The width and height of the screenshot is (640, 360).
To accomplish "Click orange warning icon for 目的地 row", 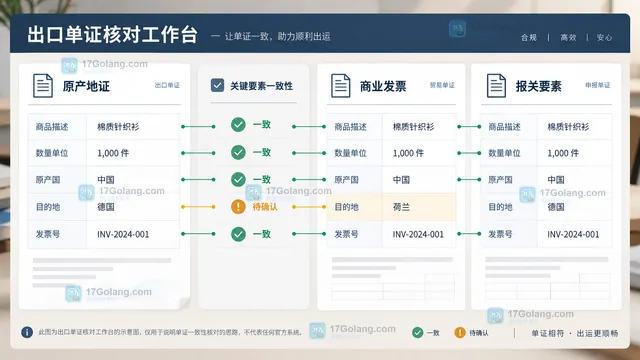I will click(238, 207).
